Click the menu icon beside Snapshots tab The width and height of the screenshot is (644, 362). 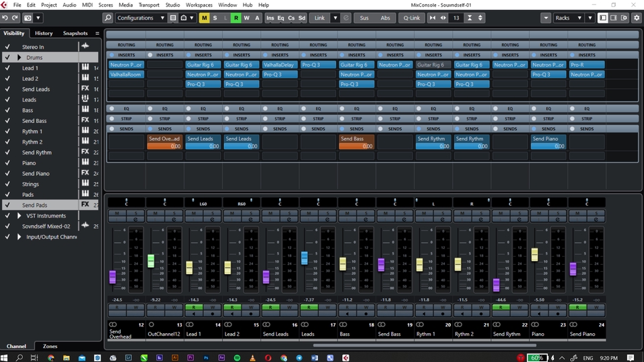97,34
